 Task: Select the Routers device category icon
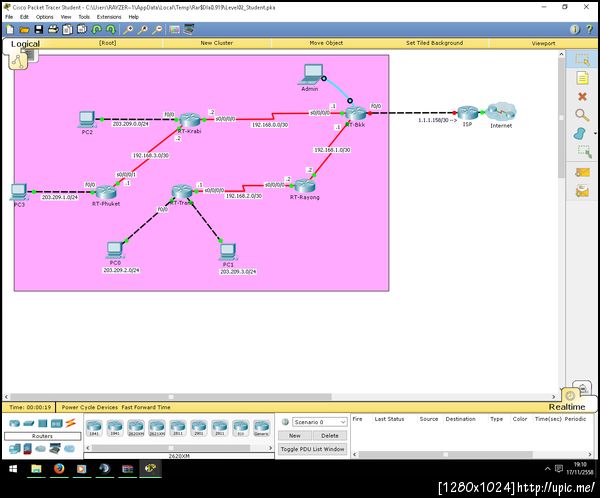click(15, 423)
